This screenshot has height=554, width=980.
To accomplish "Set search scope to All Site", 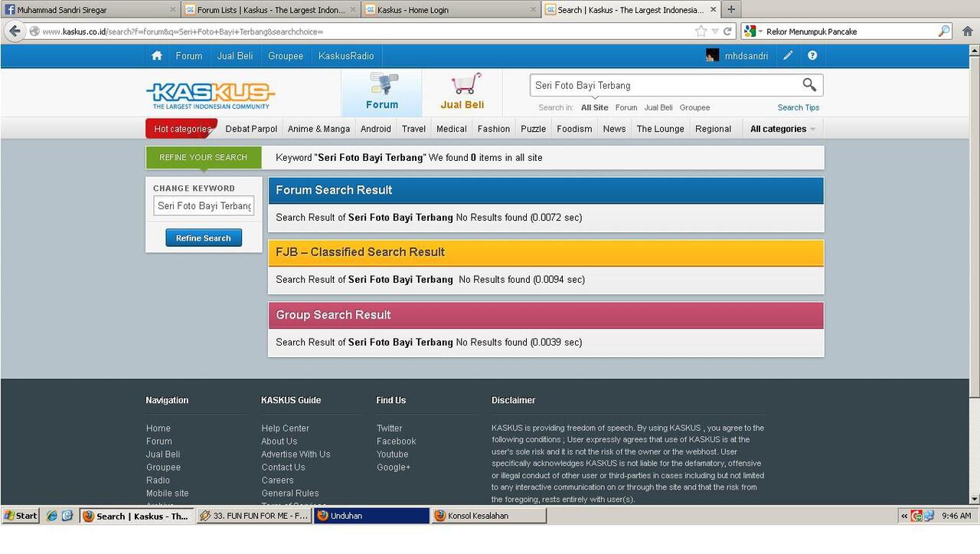I will (x=595, y=108).
